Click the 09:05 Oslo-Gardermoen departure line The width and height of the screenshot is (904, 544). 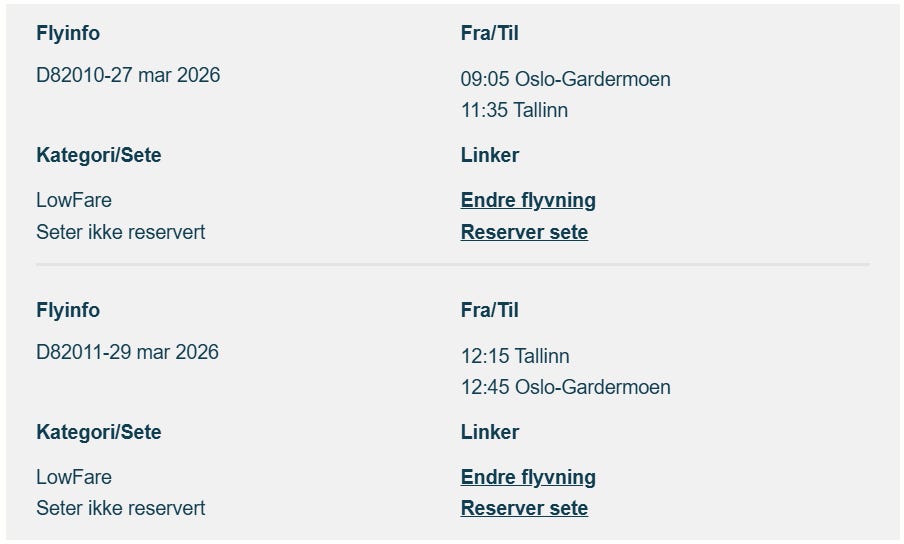pyautogui.click(x=566, y=80)
